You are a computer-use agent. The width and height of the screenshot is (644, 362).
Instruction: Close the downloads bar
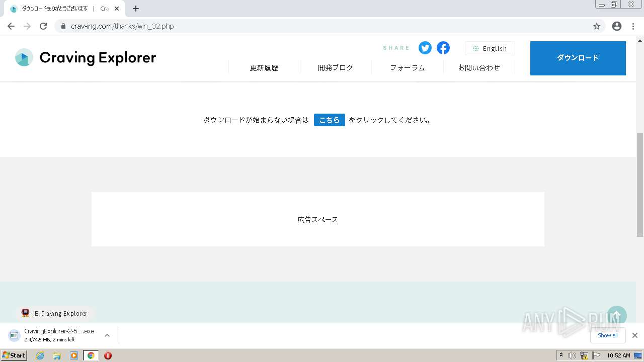[635, 335]
